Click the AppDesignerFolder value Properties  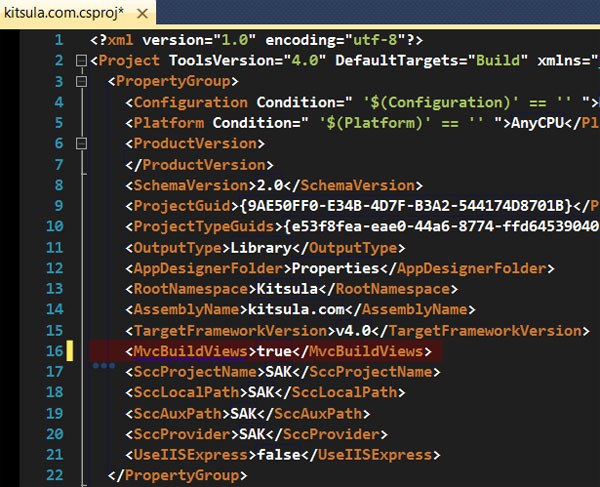pyautogui.click(x=336, y=269)
